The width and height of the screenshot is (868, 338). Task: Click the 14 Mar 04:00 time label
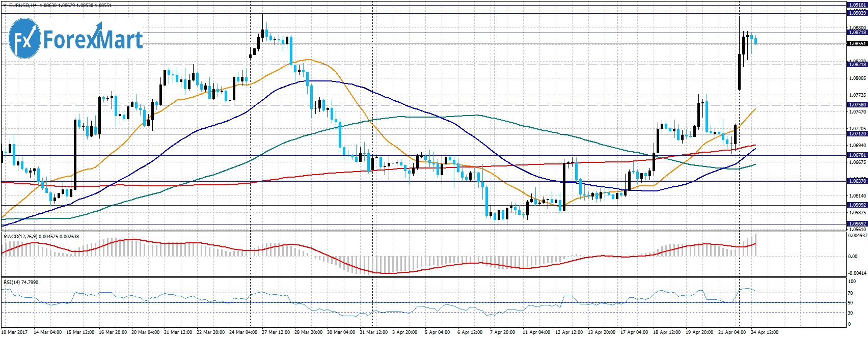click(x=48, y=332)
